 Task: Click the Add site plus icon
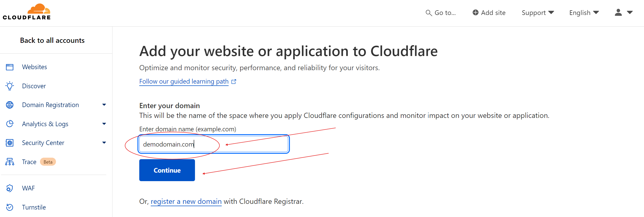click(x=475, y=12)
